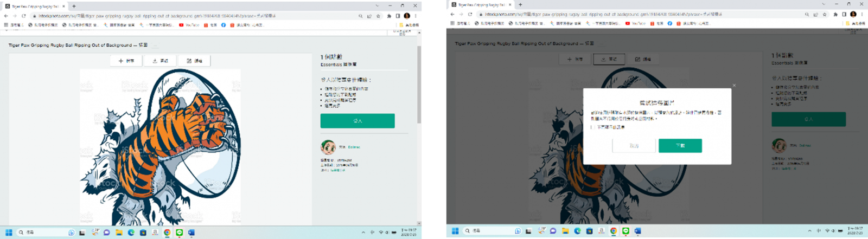Open the Extensions puzzle icon in the right browser
This screenshot has height=239, width=868.
click(835, 14)
